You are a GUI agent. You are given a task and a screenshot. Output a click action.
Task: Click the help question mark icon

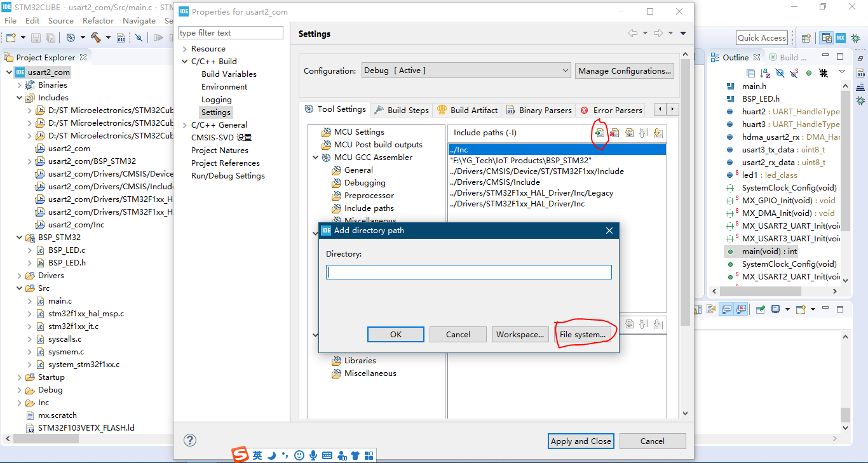pos(189,440)
